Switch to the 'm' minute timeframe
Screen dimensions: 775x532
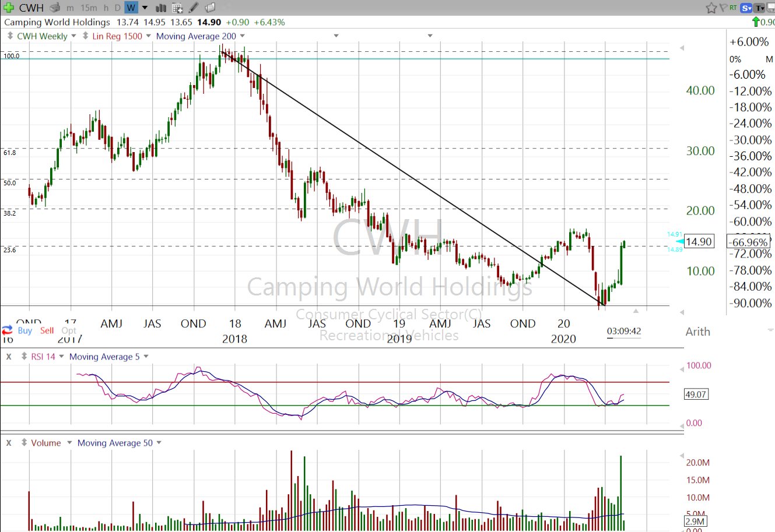point(70,8)
